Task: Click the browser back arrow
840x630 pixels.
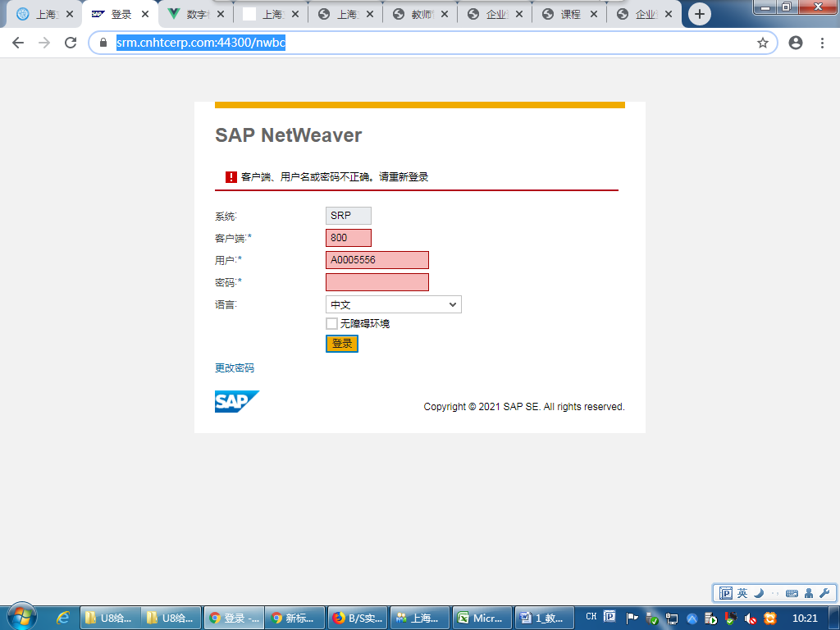Action: (18, 43)
